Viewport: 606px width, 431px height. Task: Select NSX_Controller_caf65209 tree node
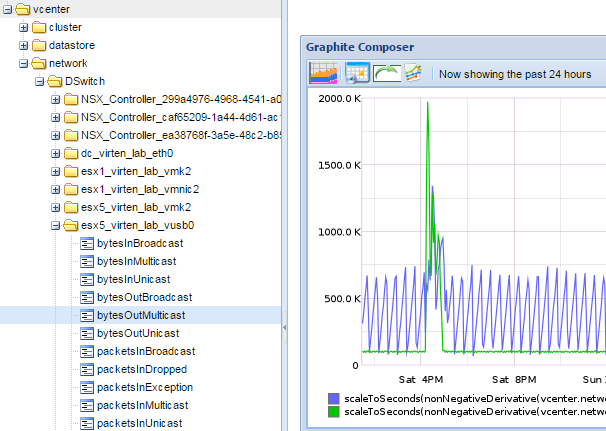[x=181, y=118]
